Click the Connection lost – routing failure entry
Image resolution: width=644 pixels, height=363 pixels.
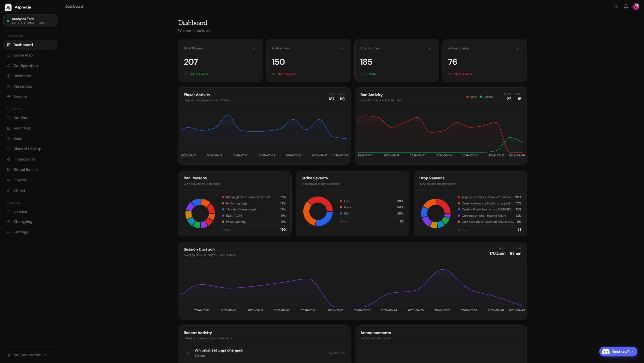489,216
